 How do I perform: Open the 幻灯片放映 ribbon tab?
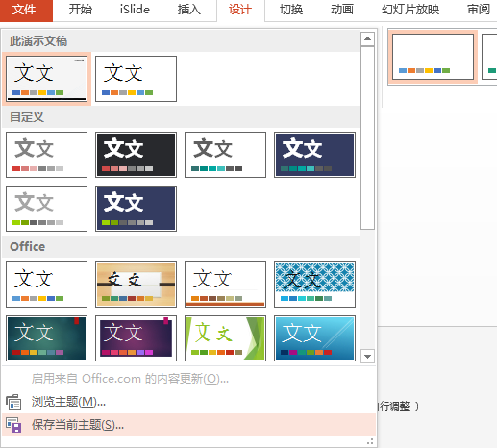410,10
